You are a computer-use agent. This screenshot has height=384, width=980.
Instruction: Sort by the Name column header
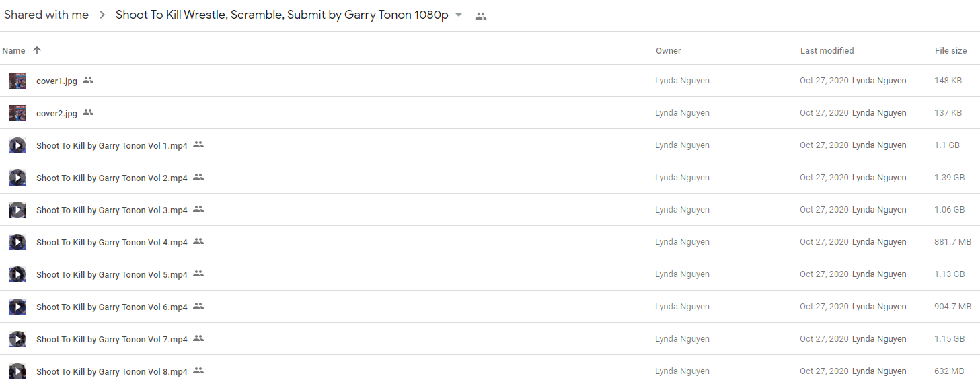click(13, 51)
